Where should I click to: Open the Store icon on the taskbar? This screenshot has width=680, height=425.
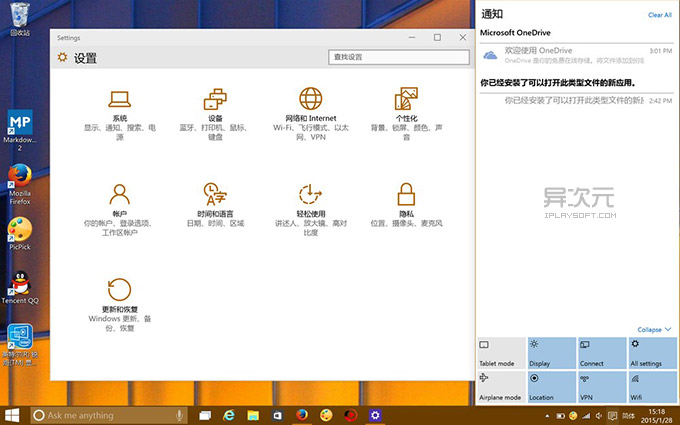[x=277, y=415]
